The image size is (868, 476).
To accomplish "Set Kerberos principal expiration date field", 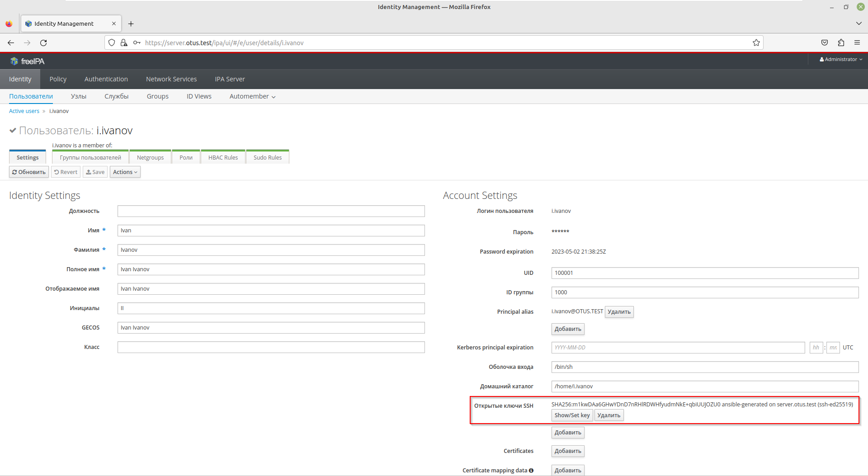I will click(x=678, y=348).
